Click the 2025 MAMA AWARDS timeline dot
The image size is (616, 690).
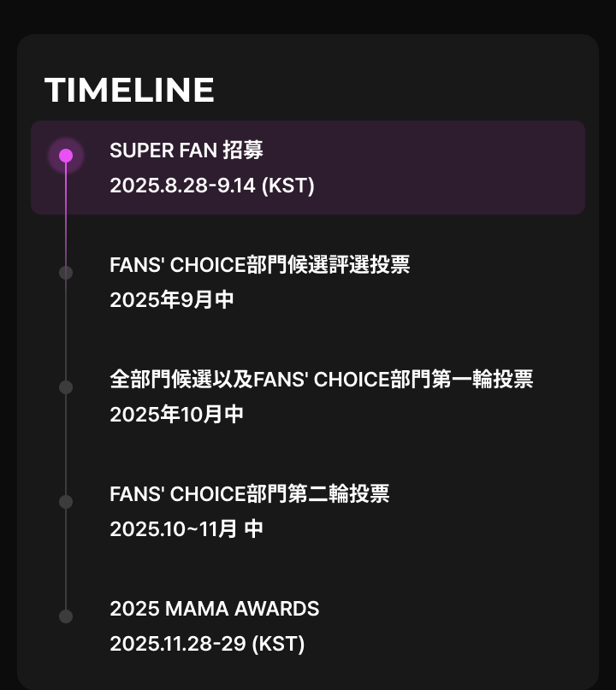coord(66,616)
